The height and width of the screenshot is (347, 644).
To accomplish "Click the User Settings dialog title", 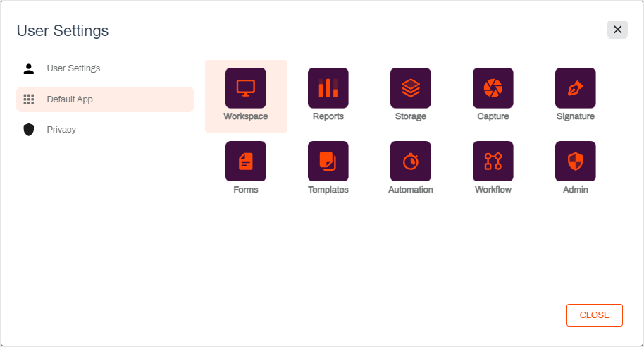I will (63, 31).
